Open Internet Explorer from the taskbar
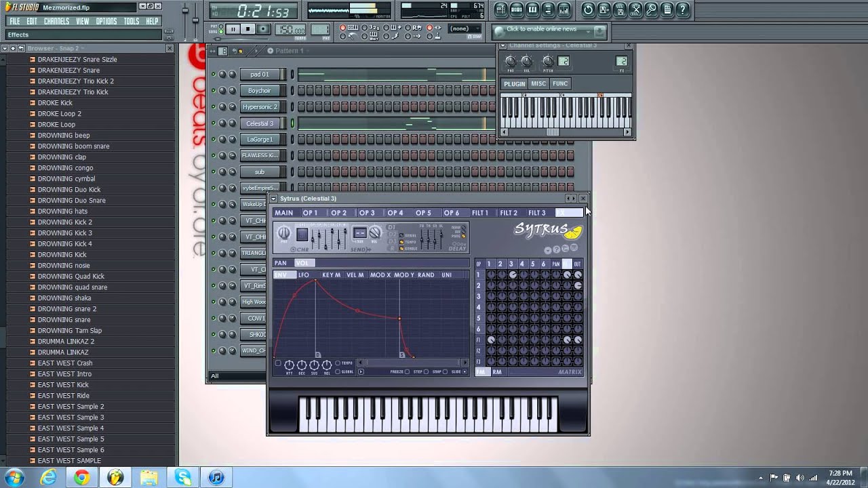 (48, 477)
